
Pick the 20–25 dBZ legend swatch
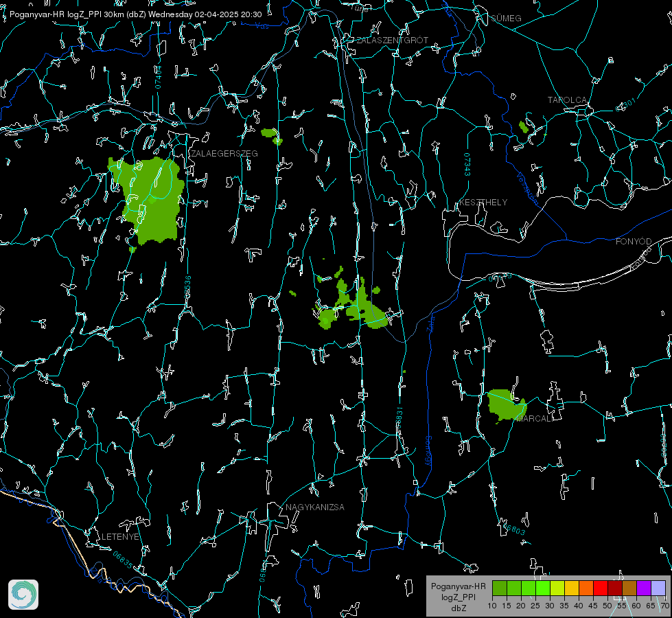click(529, 588)
